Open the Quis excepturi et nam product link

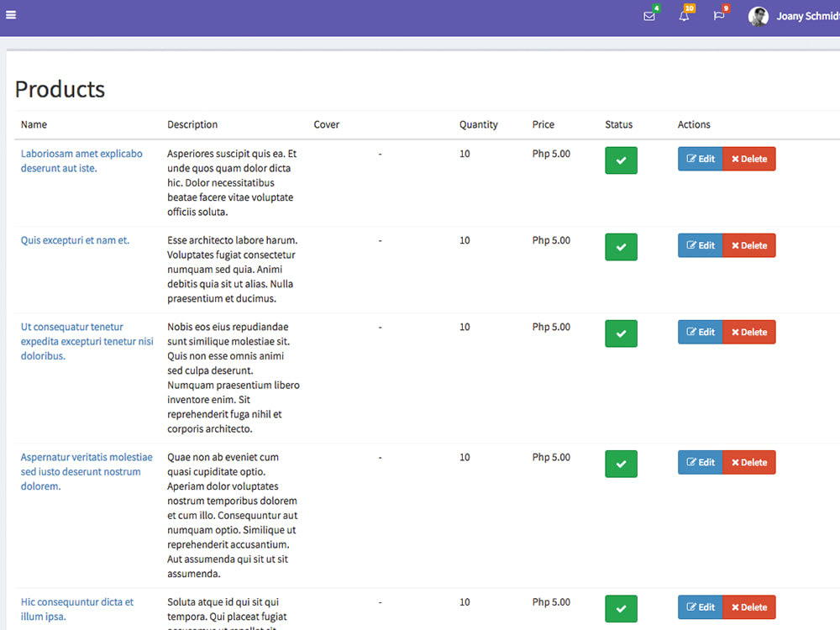click(x=77, y=239)
